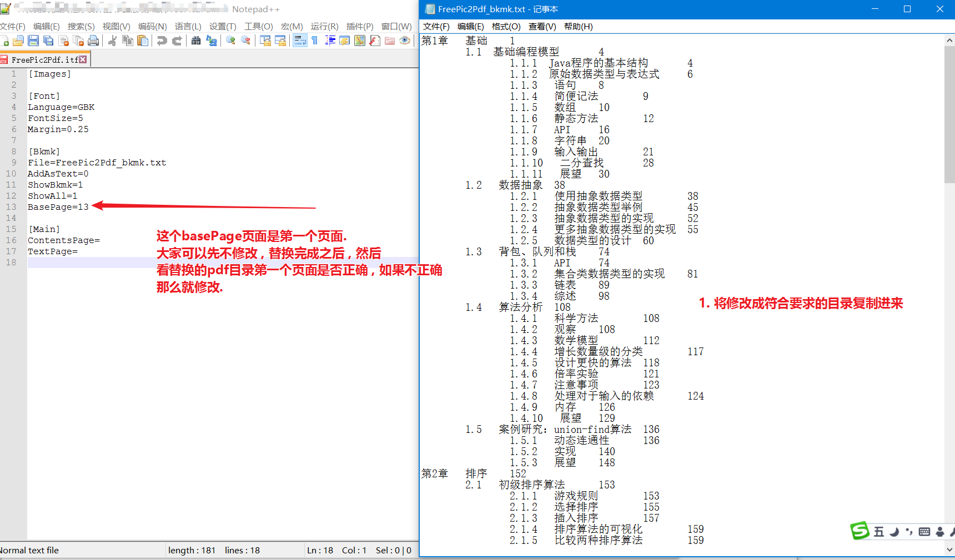The width and height of the screenshot is (955, 560).
Task: Click the Close All documents toolbar icon
Action: click(78, 41)
